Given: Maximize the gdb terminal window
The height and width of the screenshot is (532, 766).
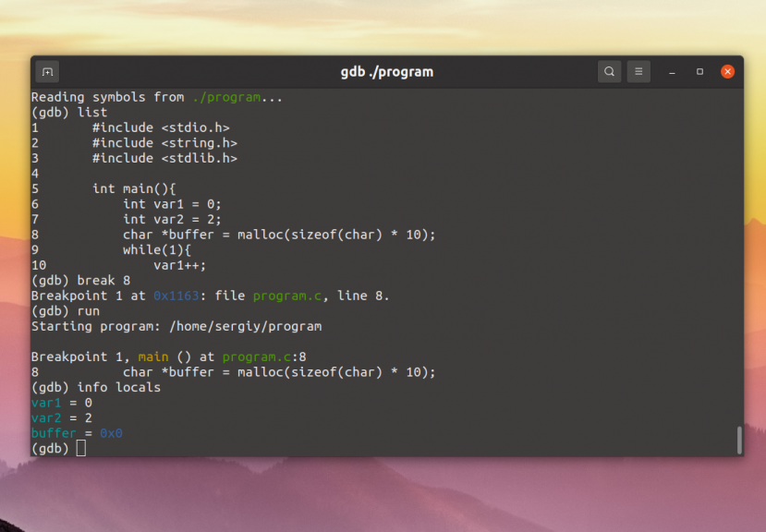Looking at the screenshot, I should click(x=699, y=72).
